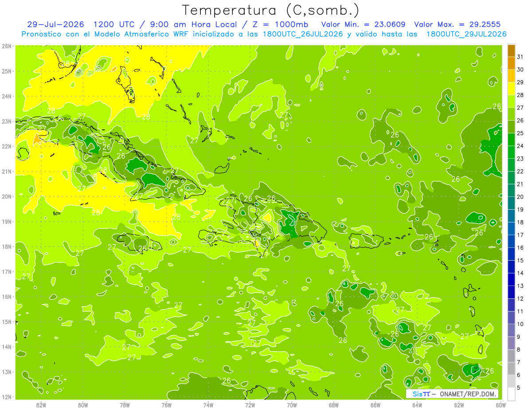Click the 22N latitude axis label
This screenshot has height=411, width=532.
tap(7, 146)
